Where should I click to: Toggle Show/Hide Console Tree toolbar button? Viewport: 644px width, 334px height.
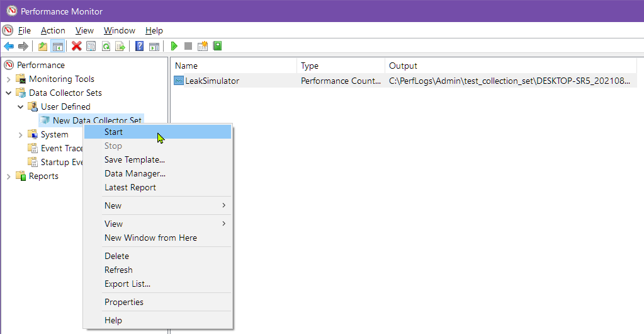click(58, 46)
